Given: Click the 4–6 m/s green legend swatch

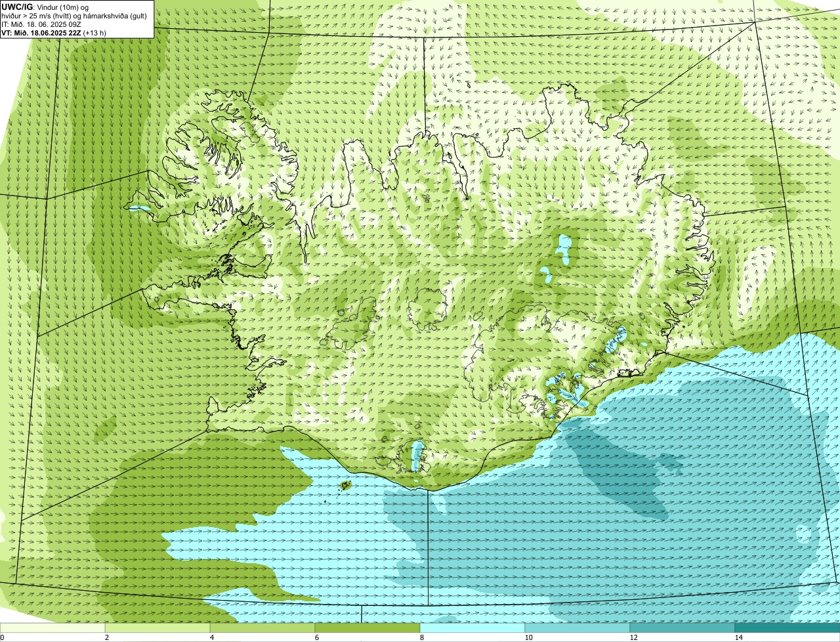Looking at the screenshot, I should tap(262, 628).
